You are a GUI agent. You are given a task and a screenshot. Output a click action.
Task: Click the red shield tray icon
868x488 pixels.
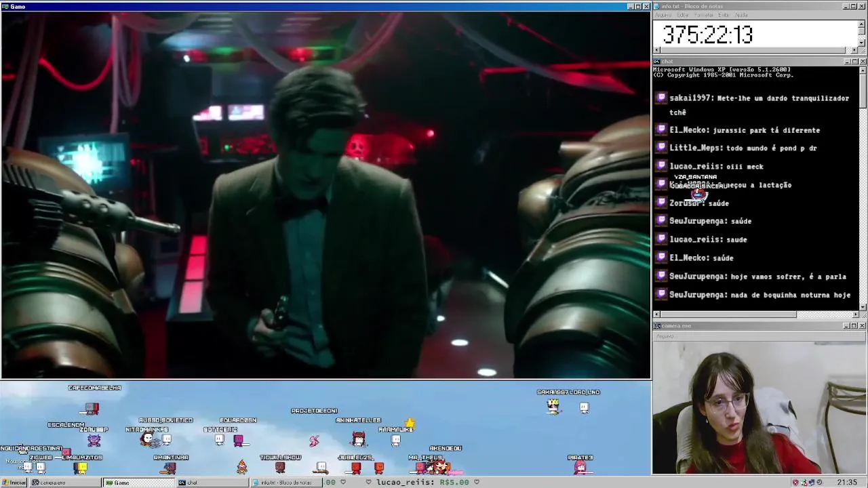click(x=796, y=483)
